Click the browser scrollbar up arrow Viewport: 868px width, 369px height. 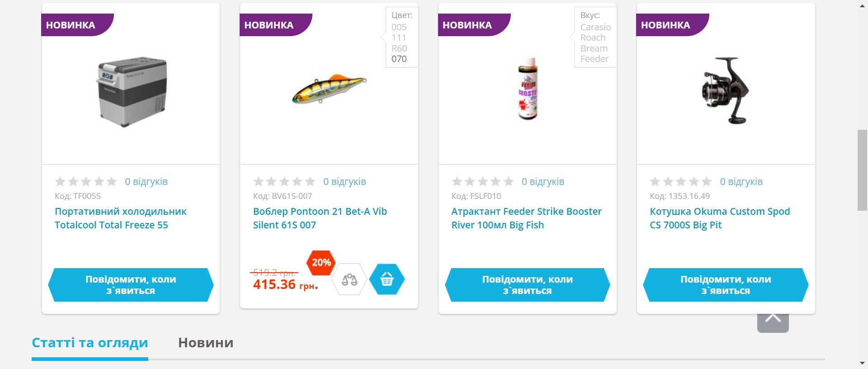tap(863, 6)
